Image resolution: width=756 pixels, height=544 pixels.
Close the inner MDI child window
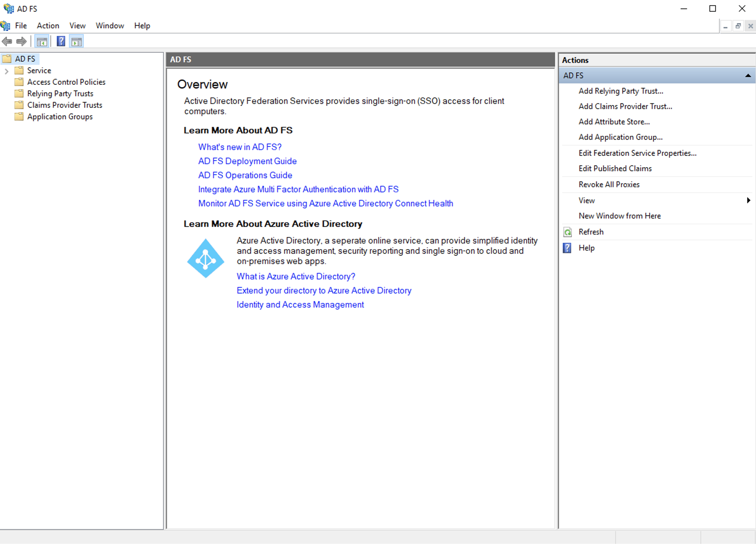751,26
